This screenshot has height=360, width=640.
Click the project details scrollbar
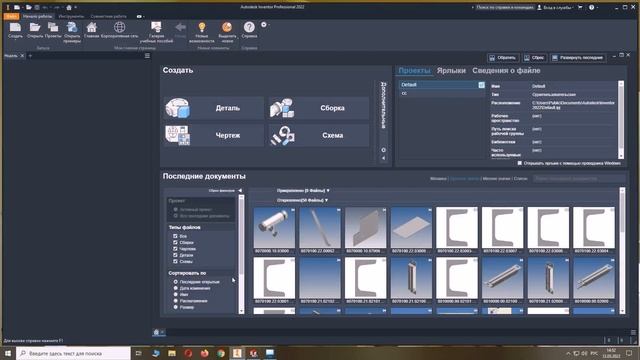coord(621,120)
